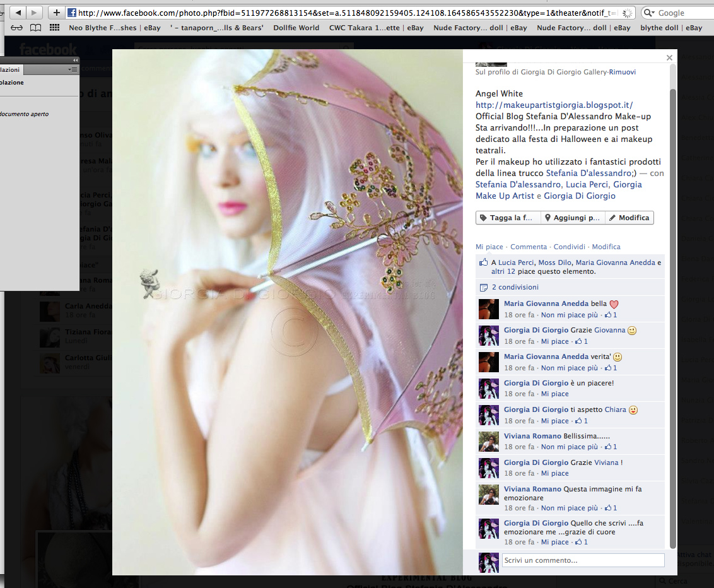Show all bookmarks book icon

35,28
